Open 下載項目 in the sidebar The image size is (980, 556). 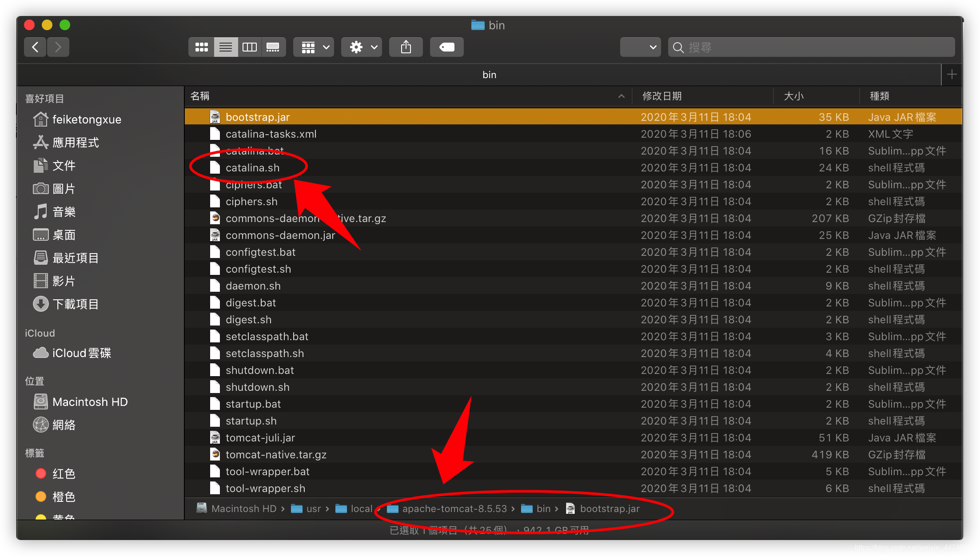point(66,304)
